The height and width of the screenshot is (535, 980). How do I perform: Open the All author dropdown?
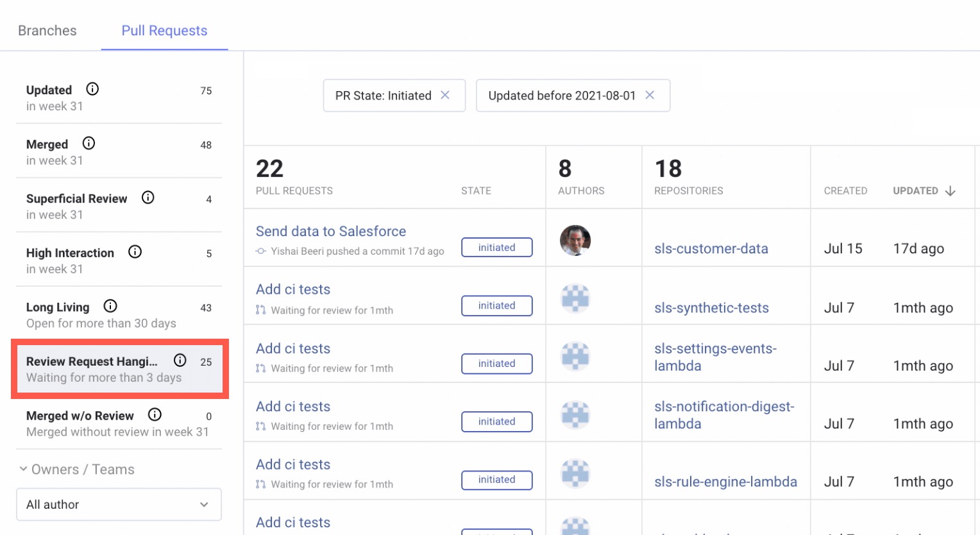(x=119, y=505)
